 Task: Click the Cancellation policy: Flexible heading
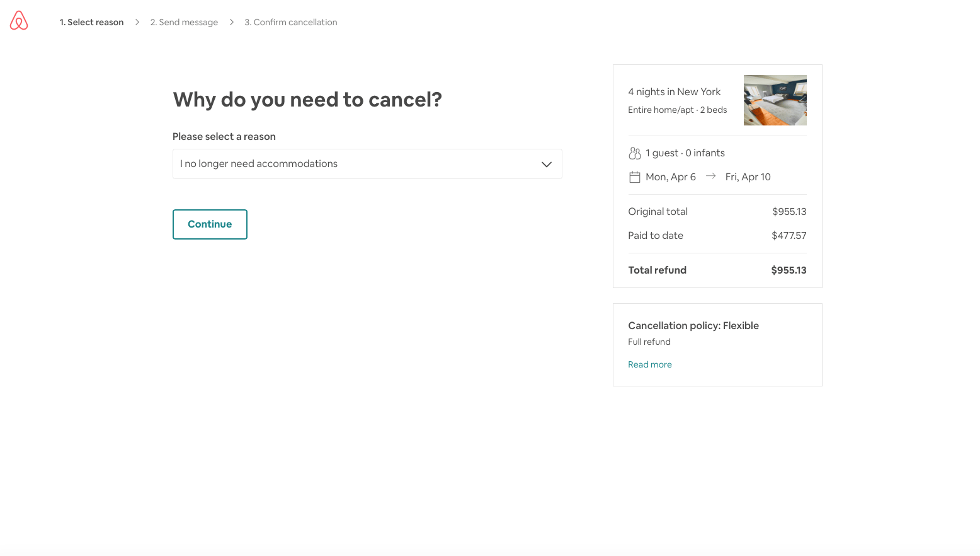tap(693, 326)
